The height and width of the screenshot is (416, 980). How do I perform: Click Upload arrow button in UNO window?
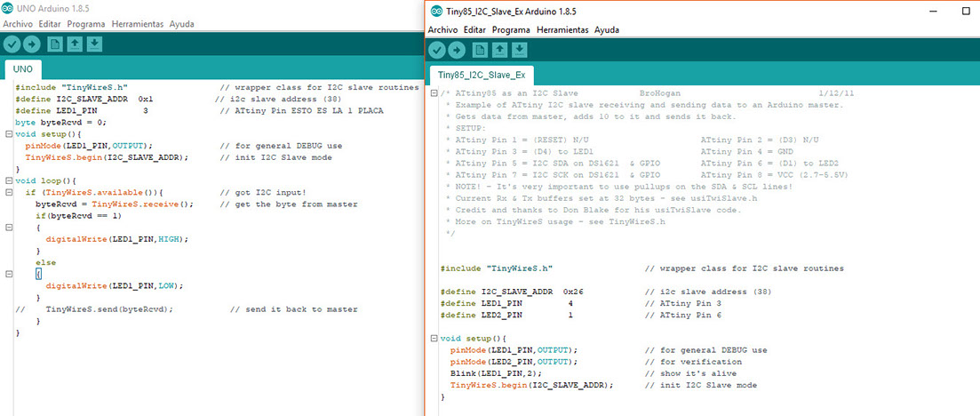32,44
